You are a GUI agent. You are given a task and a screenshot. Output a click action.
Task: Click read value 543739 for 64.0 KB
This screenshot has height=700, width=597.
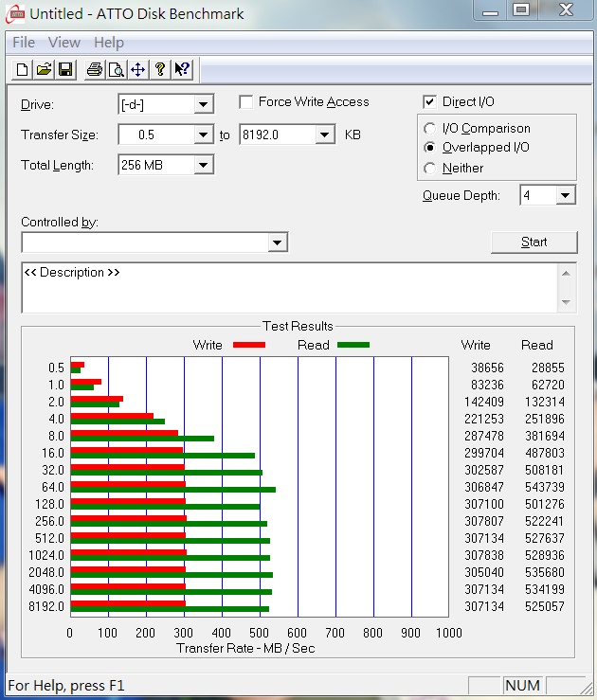[545, 487]
